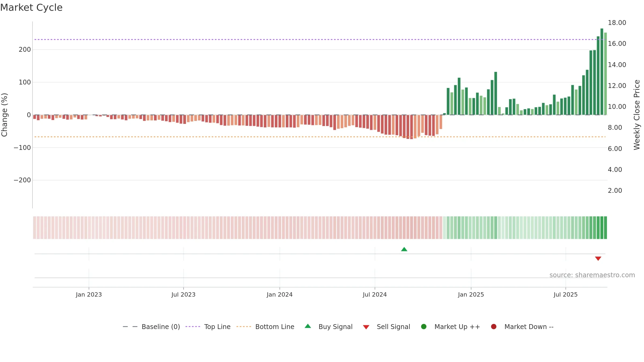The width and height of the screenshot is (644, 362).
Task: Click the 'Bottom Line' legend label
Action: point(275,327)
